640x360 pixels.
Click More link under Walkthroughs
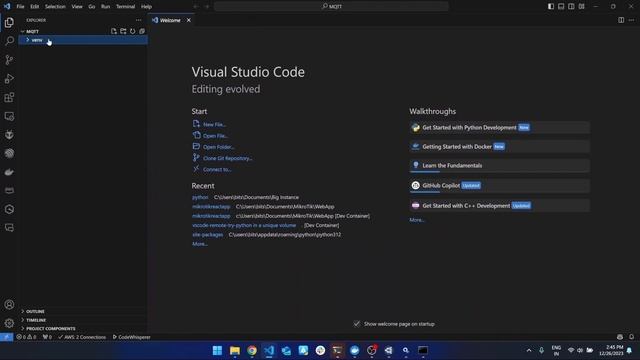[417, 220]
